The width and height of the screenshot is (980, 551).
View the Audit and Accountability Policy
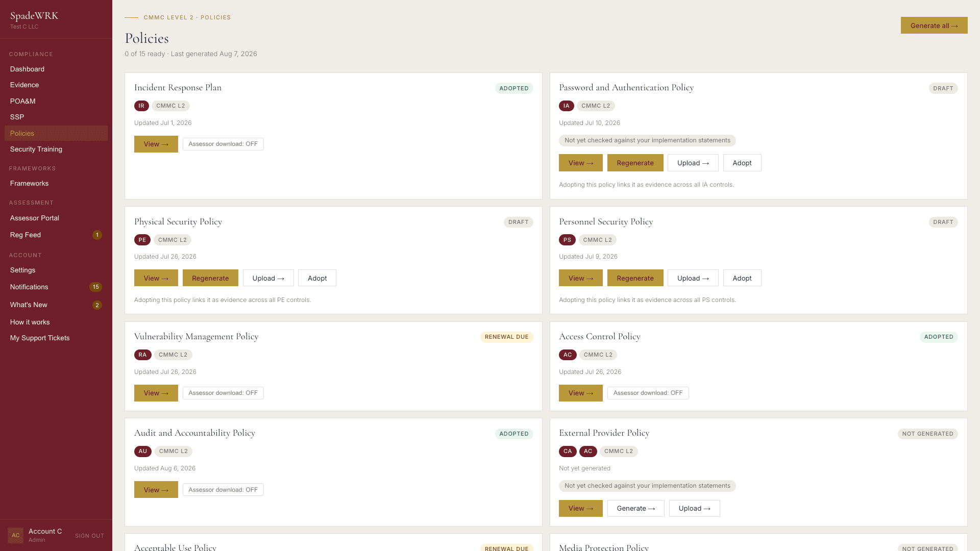(156, 490)
